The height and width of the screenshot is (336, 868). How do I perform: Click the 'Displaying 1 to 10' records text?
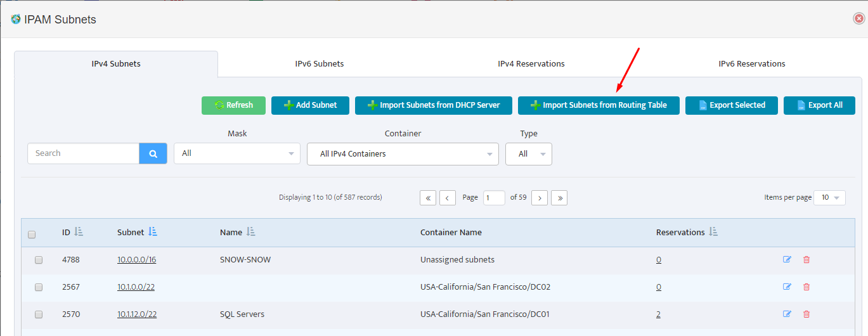[x=330, y=197]
